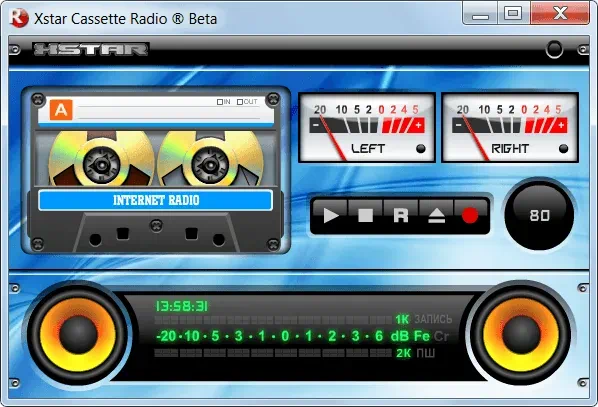The height and width of the screenshot is (407, 598).
Task: Select the Cr tape type indicator
Action: click(442, 336)
